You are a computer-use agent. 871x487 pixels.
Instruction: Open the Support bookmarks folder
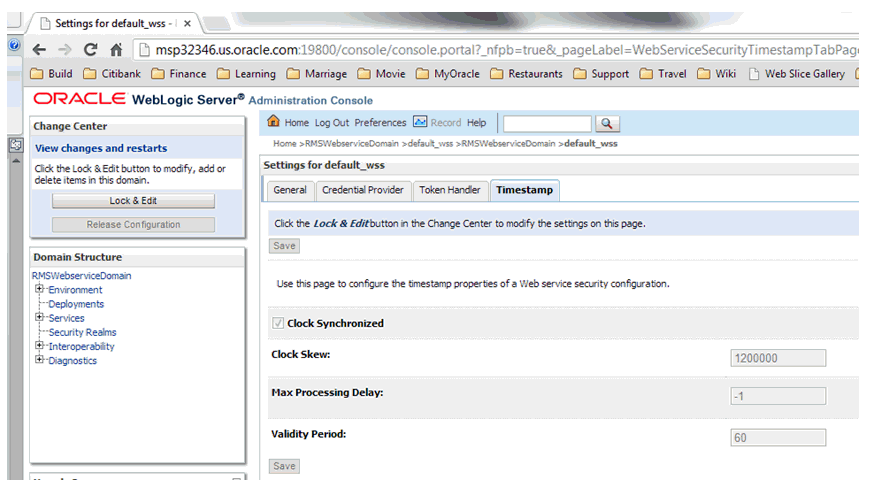pyautogui.click(x=601, y=74)
